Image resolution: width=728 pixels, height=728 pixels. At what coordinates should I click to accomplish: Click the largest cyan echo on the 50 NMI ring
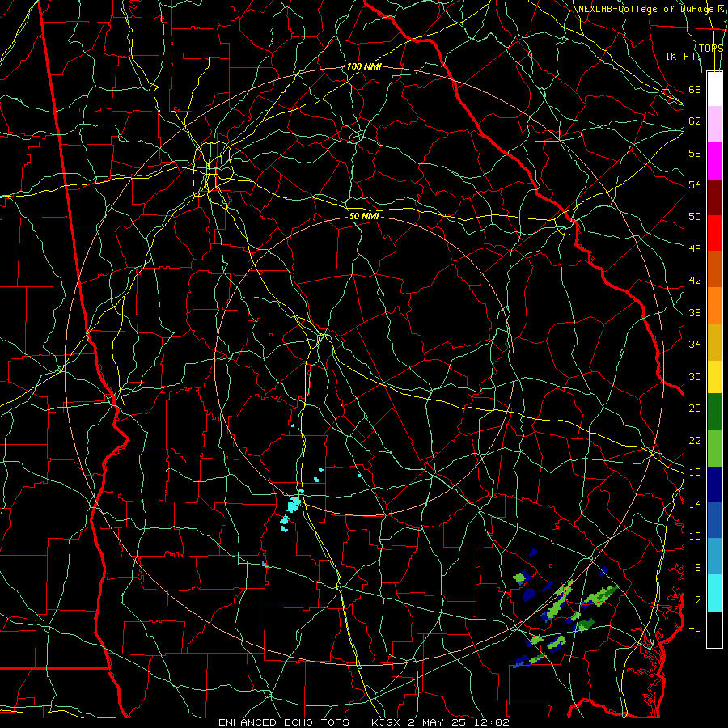[294, 504]
